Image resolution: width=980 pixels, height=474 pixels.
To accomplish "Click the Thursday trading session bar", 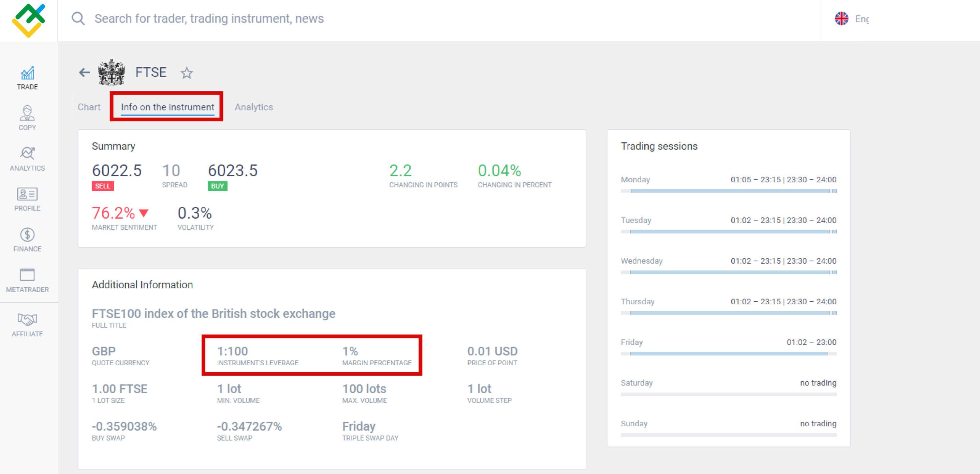I will coord(729,313).
